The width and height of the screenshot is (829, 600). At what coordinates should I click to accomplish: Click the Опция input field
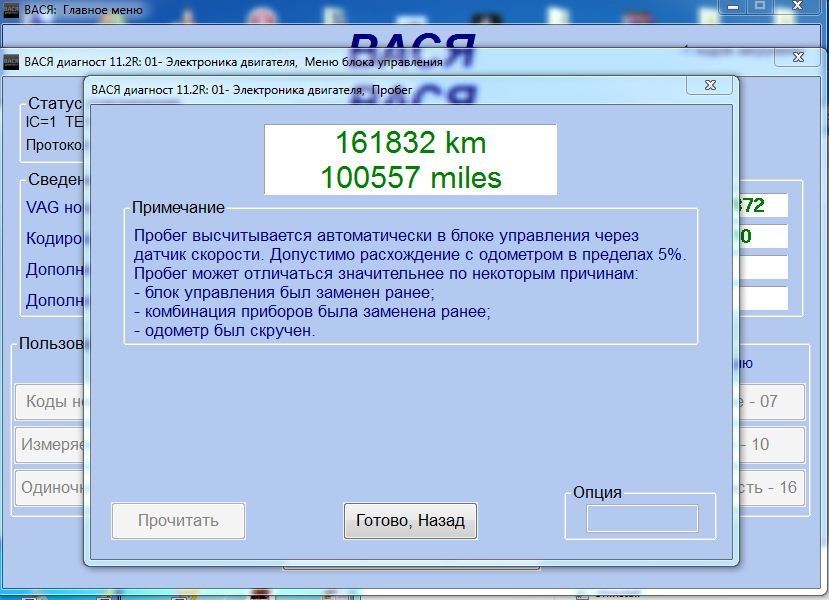[x=642, y=519]
